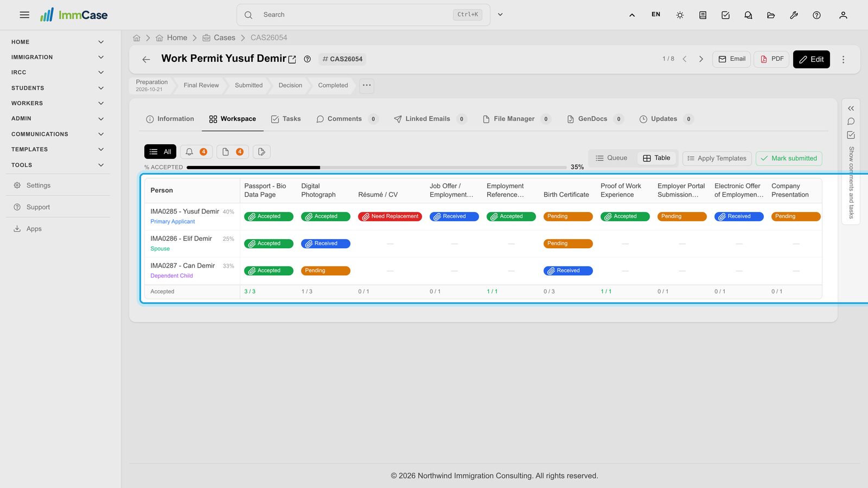Toggle light/dark theme sun icon
The height and width of the screenshot is (488, 868).
(680, 15)
